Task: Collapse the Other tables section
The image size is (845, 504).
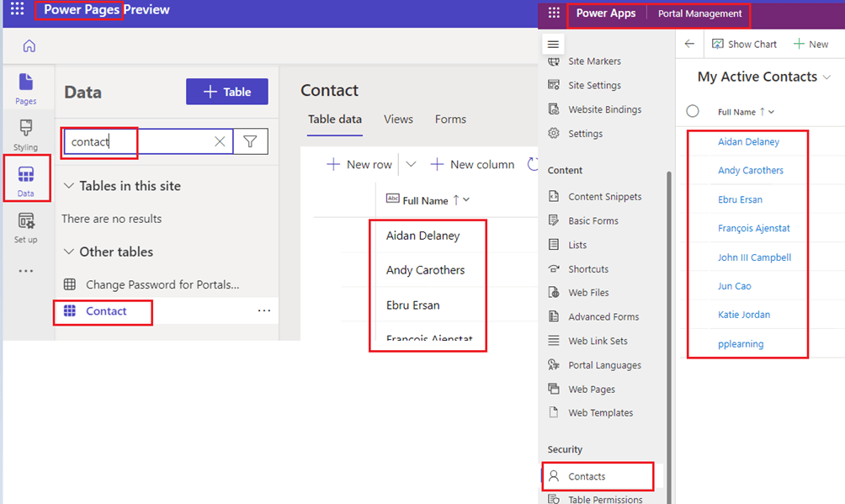Action: click(x=69, y=252)
